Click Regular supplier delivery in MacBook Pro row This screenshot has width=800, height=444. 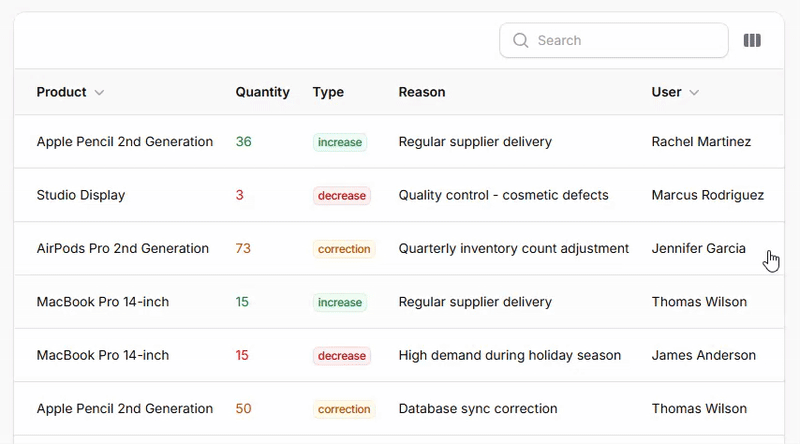pyautogui.click(x=475, y=302)
